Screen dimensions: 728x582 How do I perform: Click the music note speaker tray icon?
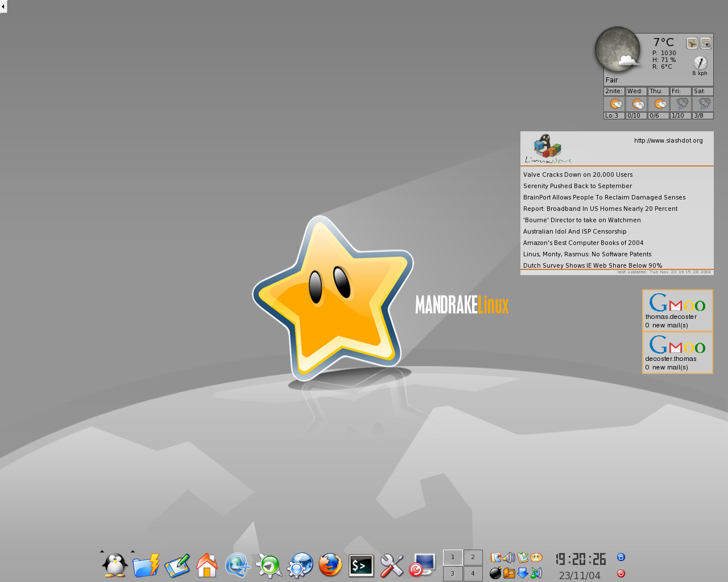536,573
